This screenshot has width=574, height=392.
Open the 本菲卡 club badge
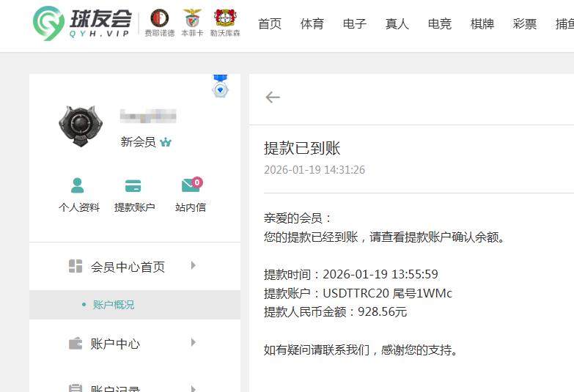(192, 23)
